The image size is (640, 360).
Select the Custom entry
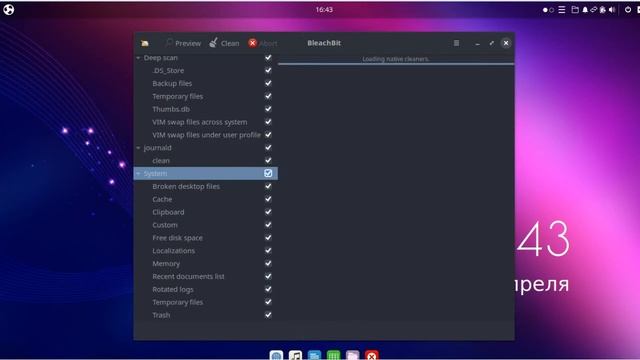click(x=165, y=225)
